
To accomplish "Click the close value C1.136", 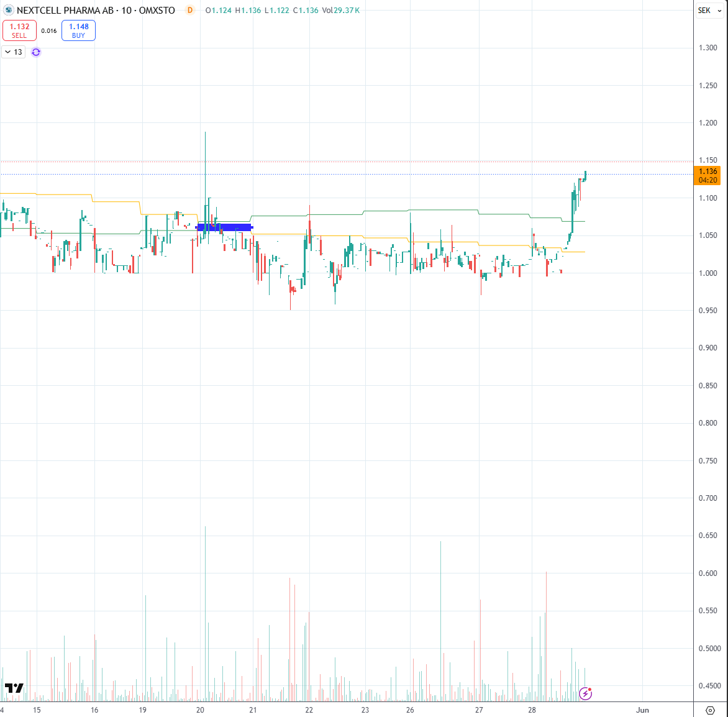I will pyautogui.click(x=306, y=10).
